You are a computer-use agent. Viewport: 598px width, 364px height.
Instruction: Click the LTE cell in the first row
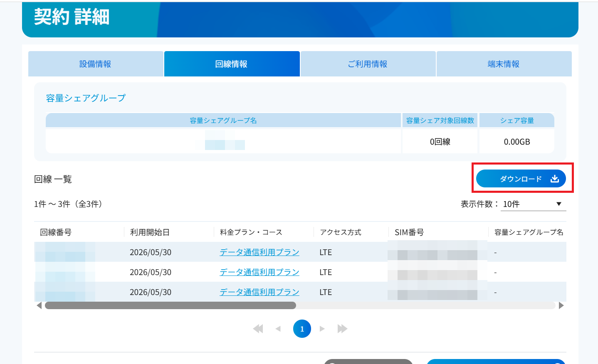(326, 252)
